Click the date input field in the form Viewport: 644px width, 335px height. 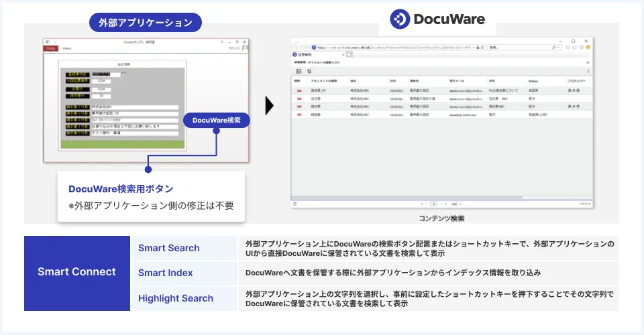tap(106, 74)
